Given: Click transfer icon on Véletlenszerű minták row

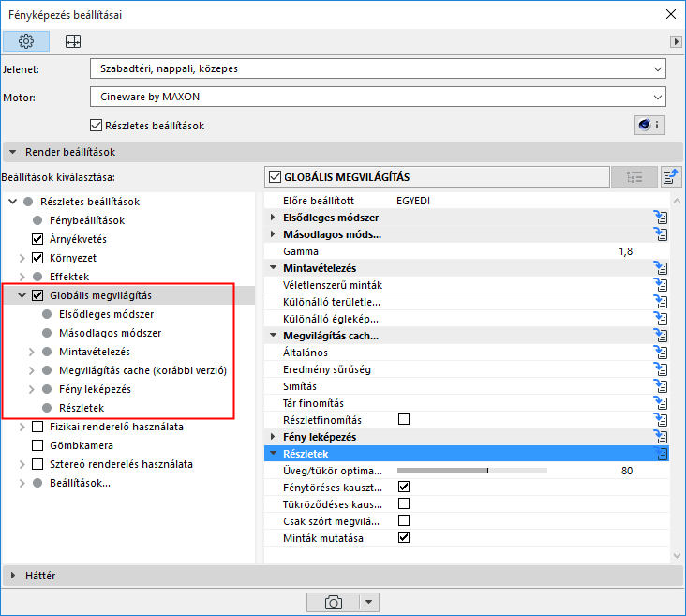Looking at the screenshot, I should click(x=661, y=285).
